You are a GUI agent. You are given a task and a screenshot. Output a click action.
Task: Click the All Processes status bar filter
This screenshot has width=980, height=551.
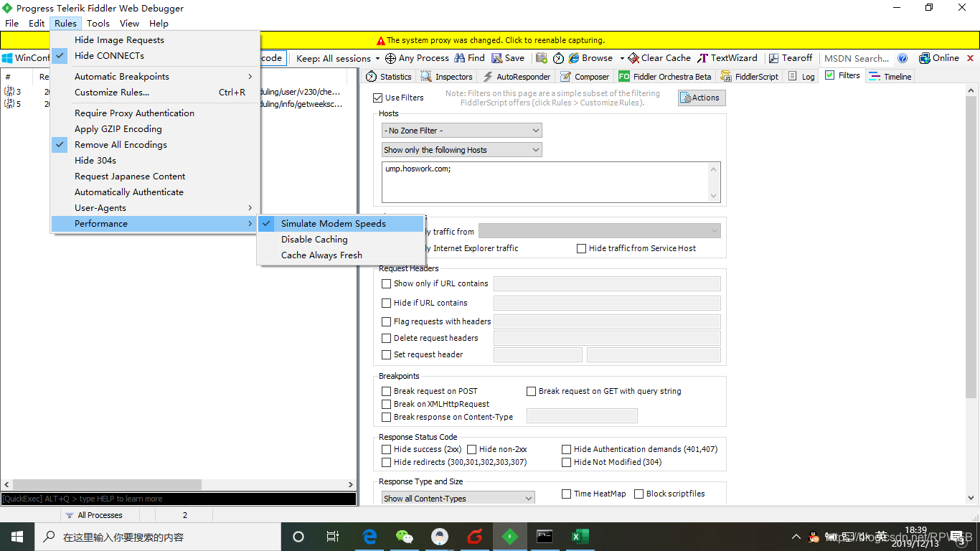click(94, 515)
